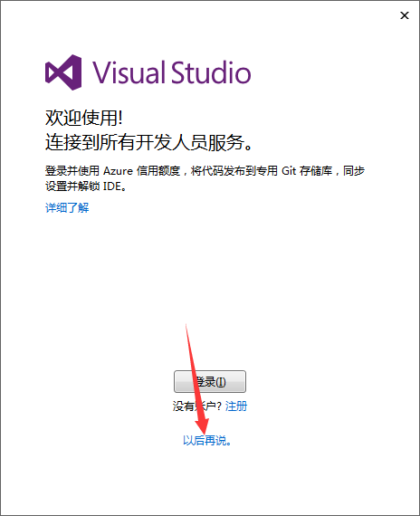
Task: Click the 设置并解锁 IDE text line
Action: [x=86, y=186]
